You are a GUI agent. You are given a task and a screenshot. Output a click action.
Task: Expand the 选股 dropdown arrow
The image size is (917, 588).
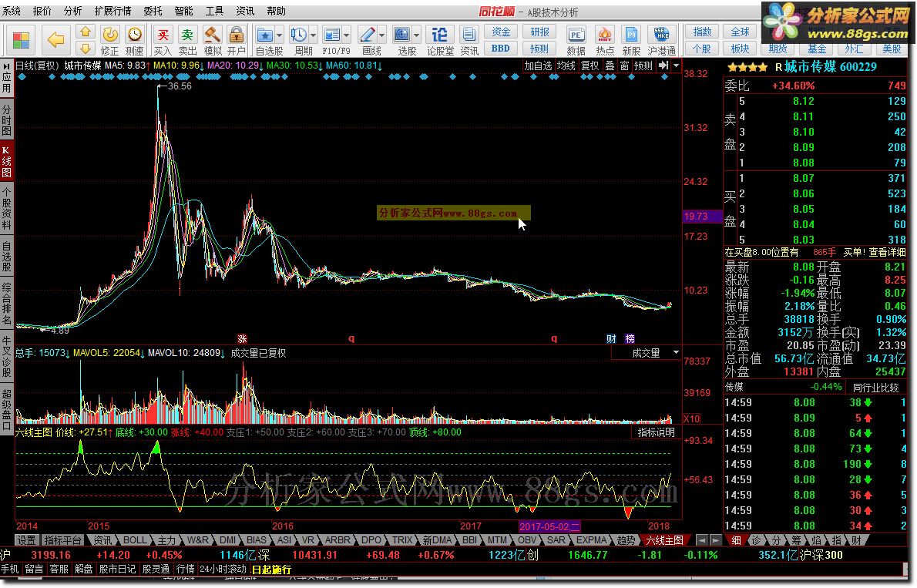[x=416, y=35]
